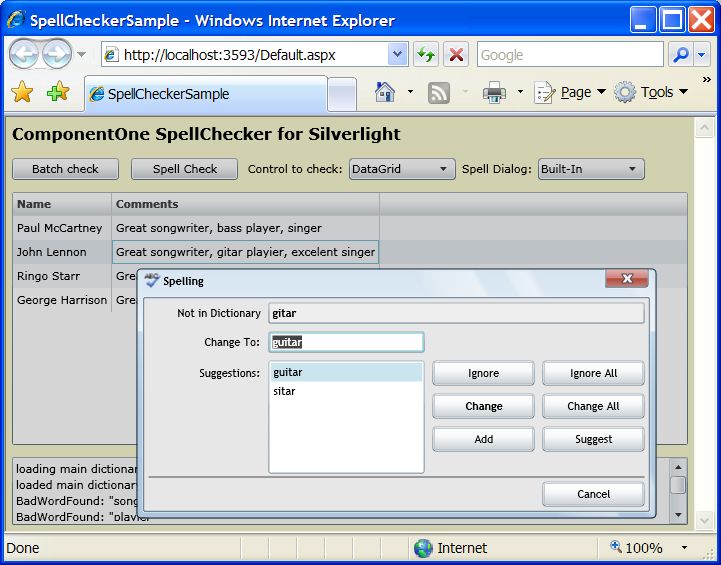Image resolution: width=721 pixels, height=565 pixels.
Task: Go to Home page icon
Action: tap(385, 92)
